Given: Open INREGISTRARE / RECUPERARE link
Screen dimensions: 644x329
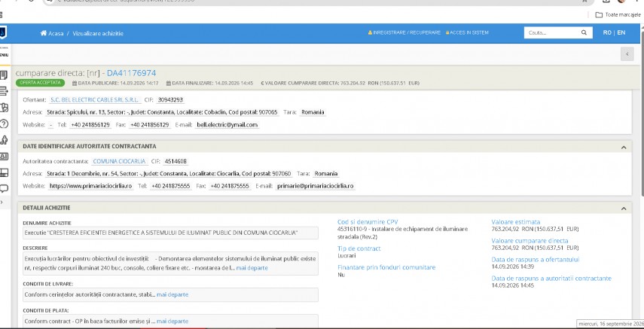Looking at the screenshot, I should (404, 32).
